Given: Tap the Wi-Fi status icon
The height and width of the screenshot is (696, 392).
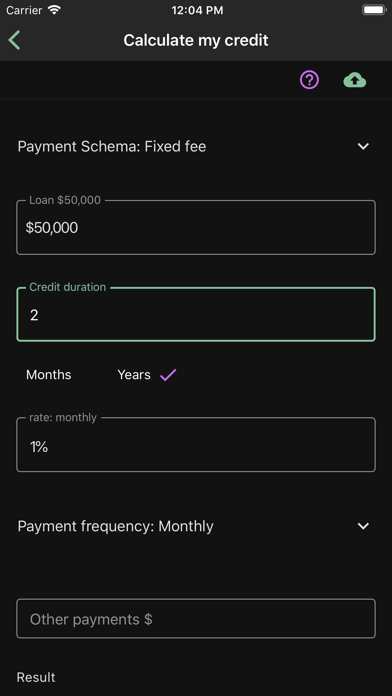Looking at the screenshot, I should coord(54,10).
